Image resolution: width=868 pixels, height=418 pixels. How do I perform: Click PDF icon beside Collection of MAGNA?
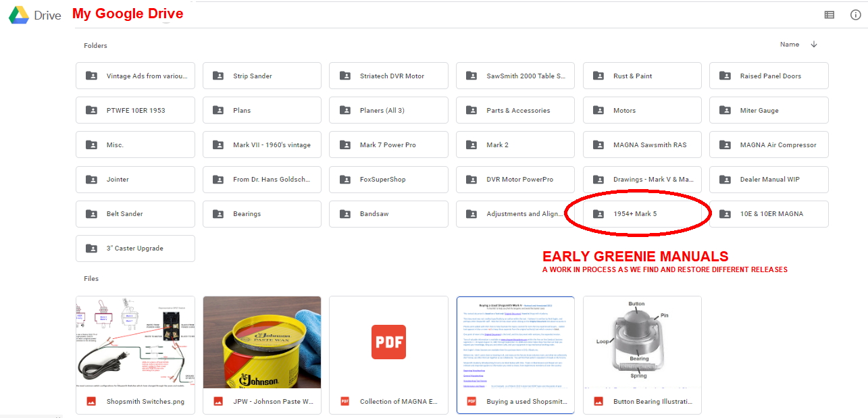[344, 401]
